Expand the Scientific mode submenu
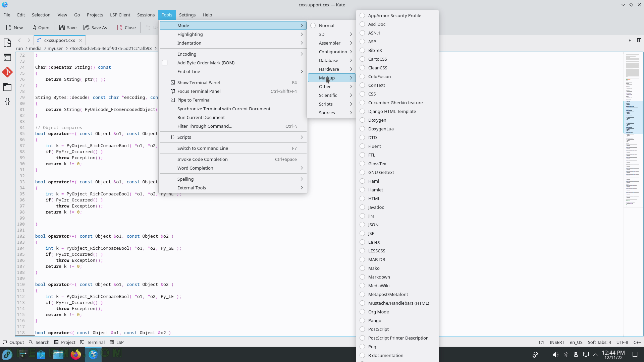Image resolution: width=644 pixels, height=362 pixels. coord(331,95)
